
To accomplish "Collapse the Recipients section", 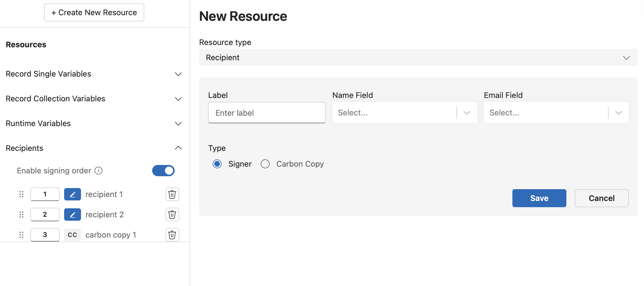I will (94, 148).
